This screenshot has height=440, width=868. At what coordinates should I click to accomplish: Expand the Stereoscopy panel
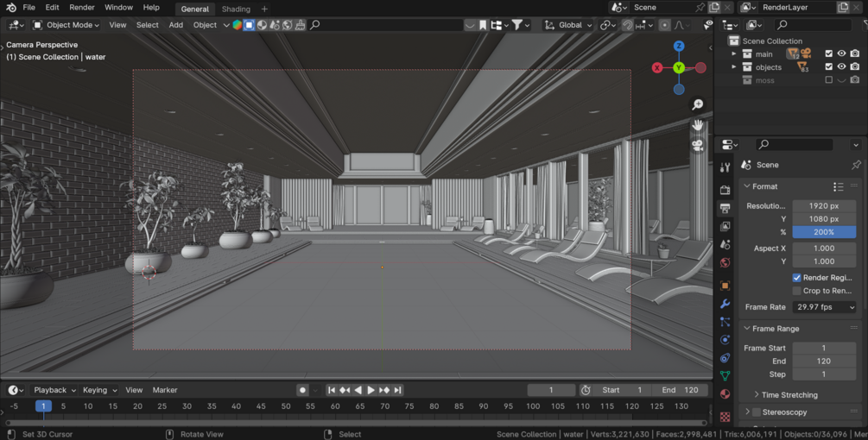[747, 412]
